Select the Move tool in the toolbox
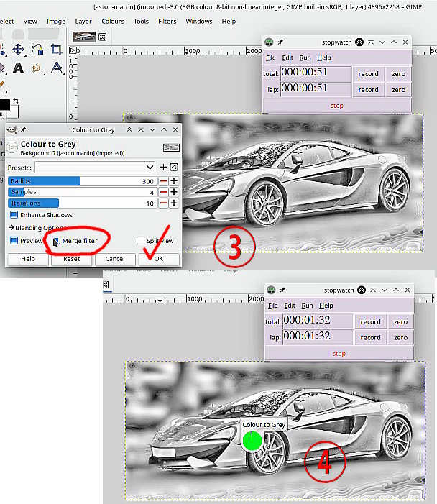Image resolution: width=437 pixels, height=504 pixels. [18, 50]
